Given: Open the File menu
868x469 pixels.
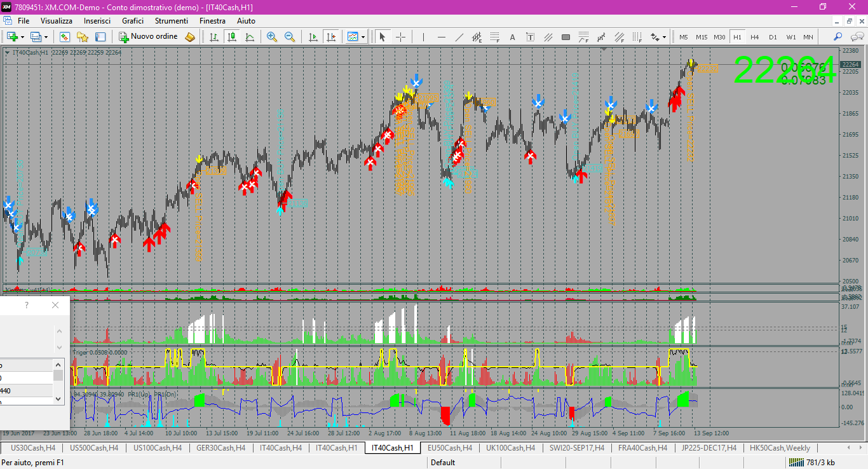Looking at the screenshot, I should click(x=24, y=21).
